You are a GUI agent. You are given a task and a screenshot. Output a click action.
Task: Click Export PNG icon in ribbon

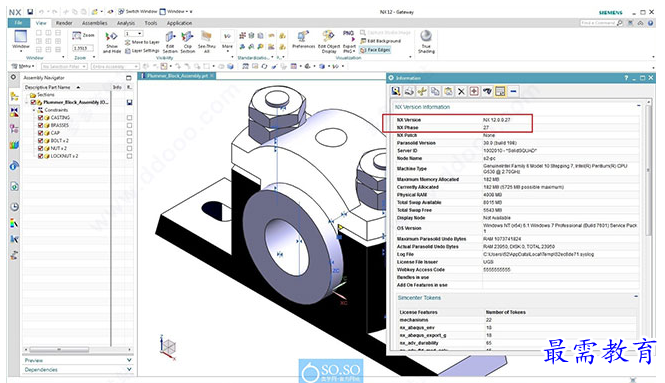pos(349,41)
